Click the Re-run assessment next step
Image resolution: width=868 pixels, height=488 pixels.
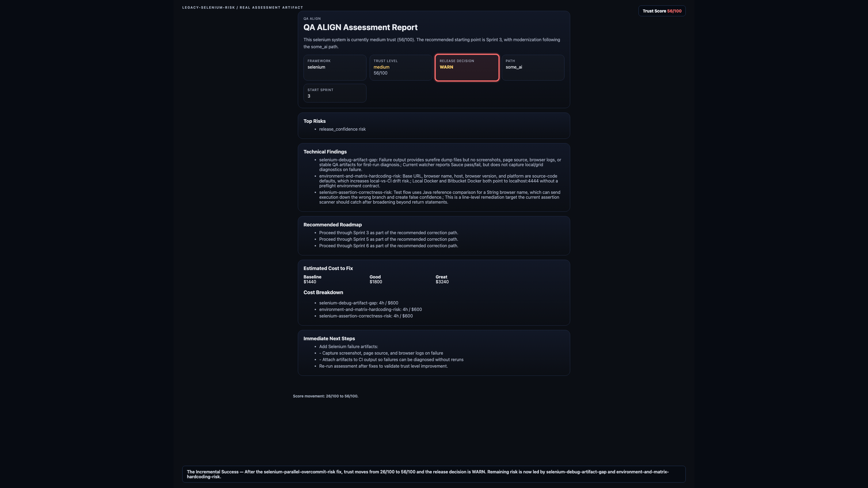[x=383, y=366]
